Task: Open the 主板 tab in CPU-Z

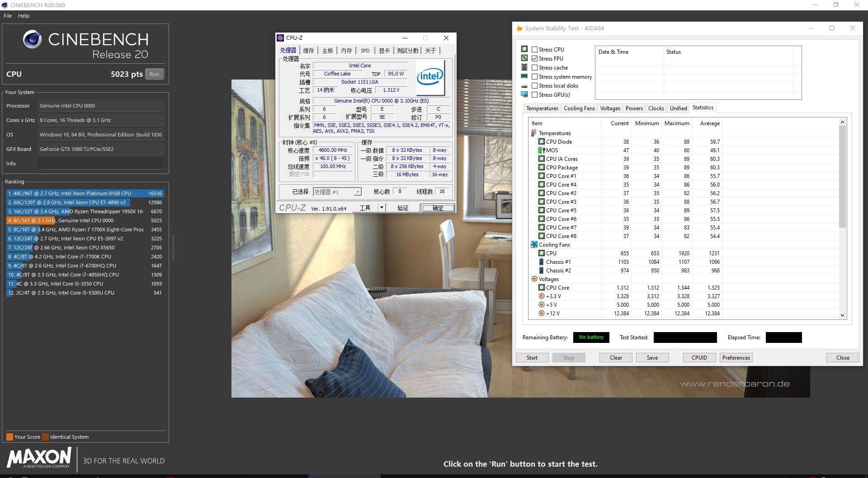Action: pyautogui.click(x=327, y=51)
